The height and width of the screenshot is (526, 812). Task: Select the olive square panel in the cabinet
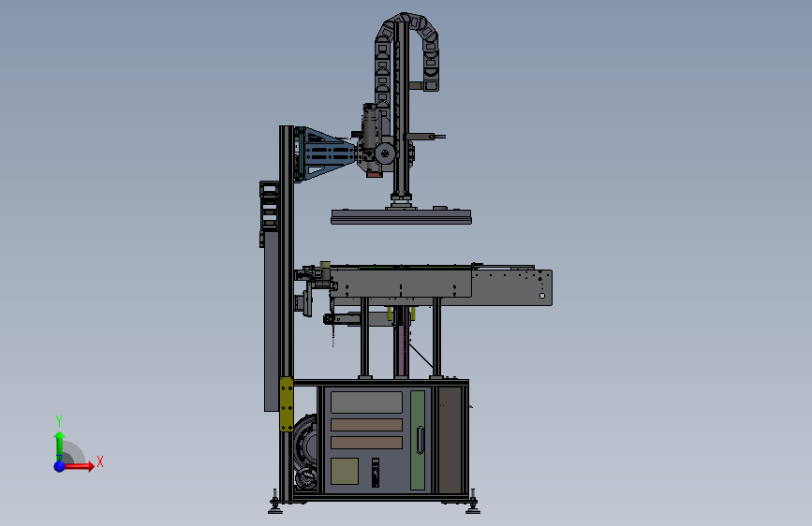(x=345, y=471)
